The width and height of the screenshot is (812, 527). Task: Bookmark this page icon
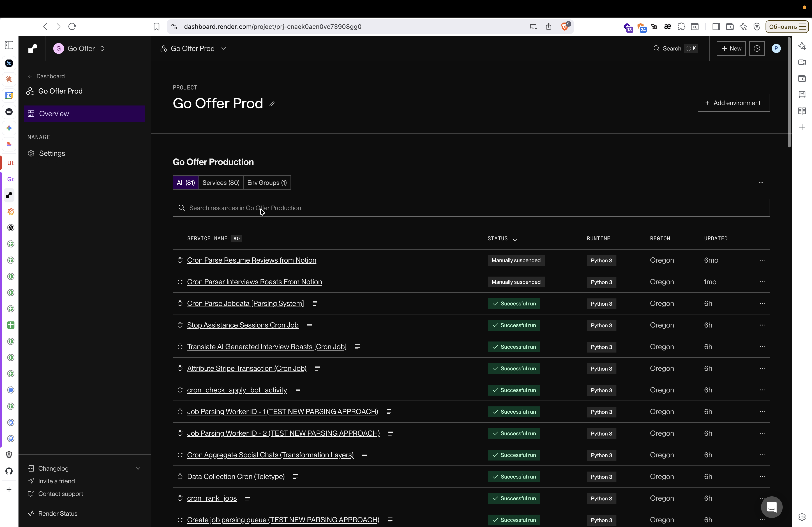157,27
